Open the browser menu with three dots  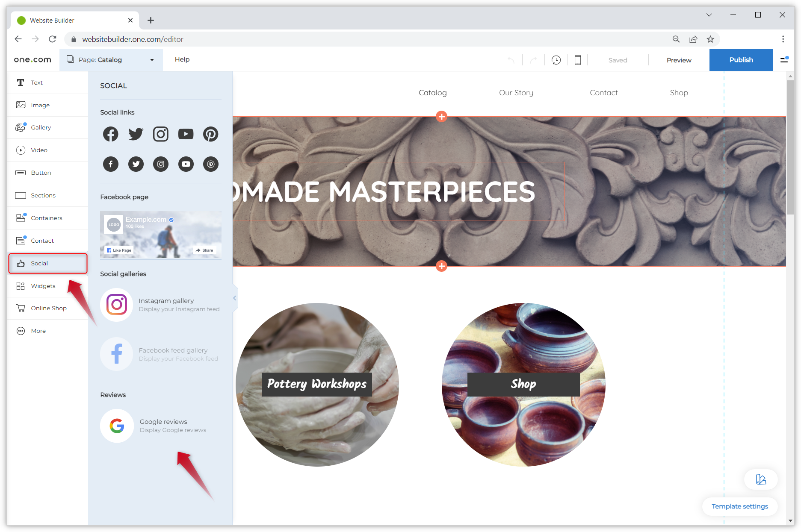[x=783, y=39]
